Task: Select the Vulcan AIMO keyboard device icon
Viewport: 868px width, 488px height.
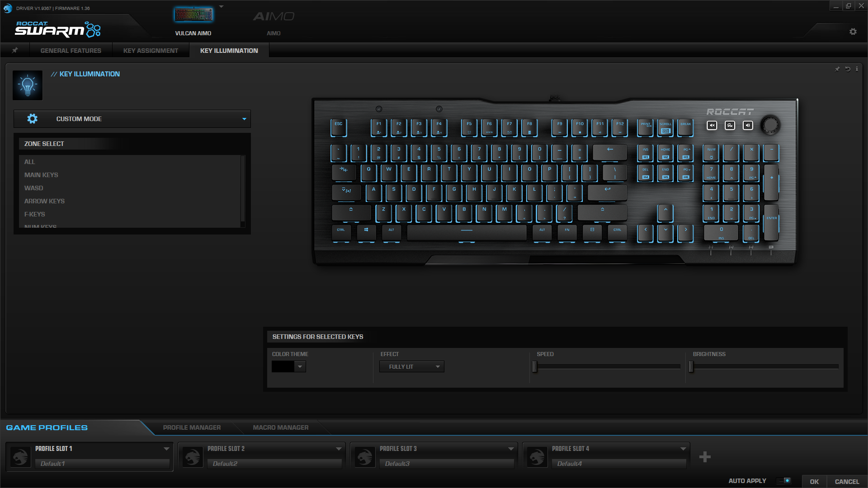Action: coord(193,15)
